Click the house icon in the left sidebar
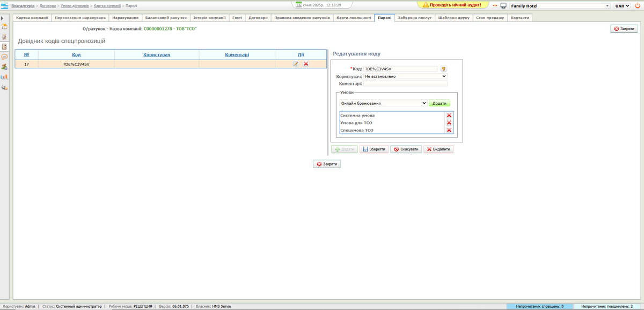Viewport: 644px width, 310px height. (4, 27)
